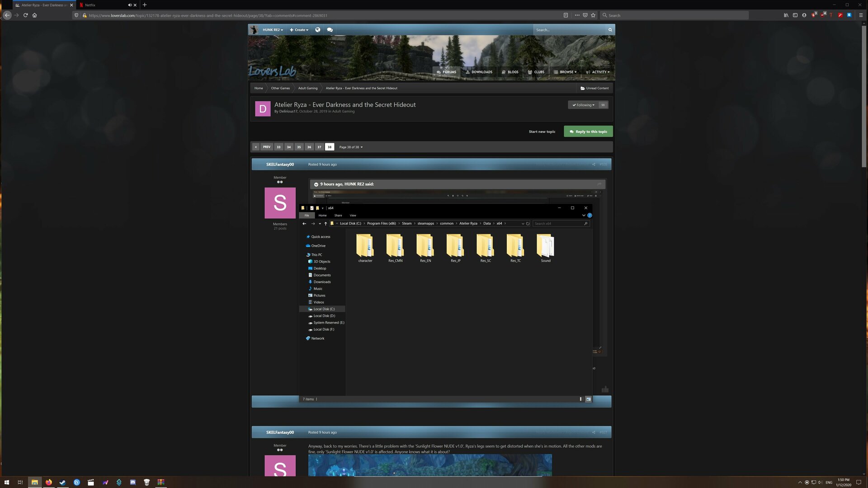Open the Page 38 of 38 dropdown
The width and height of the screenshot is (868, 488).
(351, 147)
